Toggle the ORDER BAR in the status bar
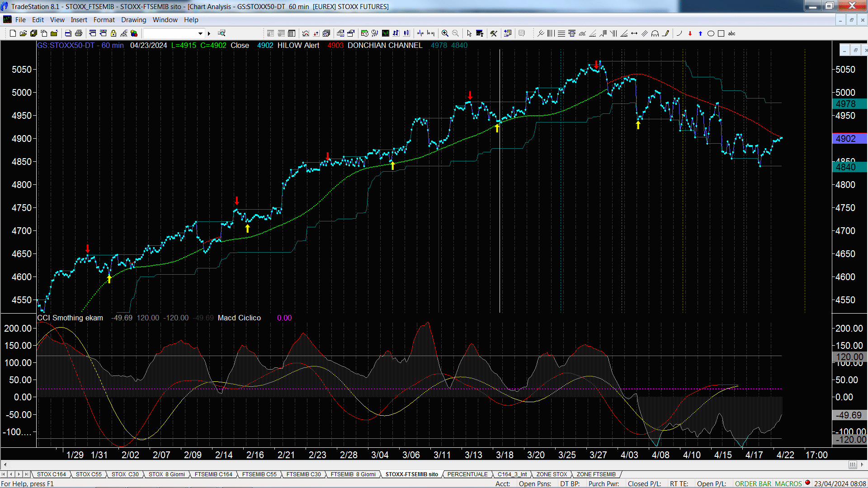 pos(753,484)
